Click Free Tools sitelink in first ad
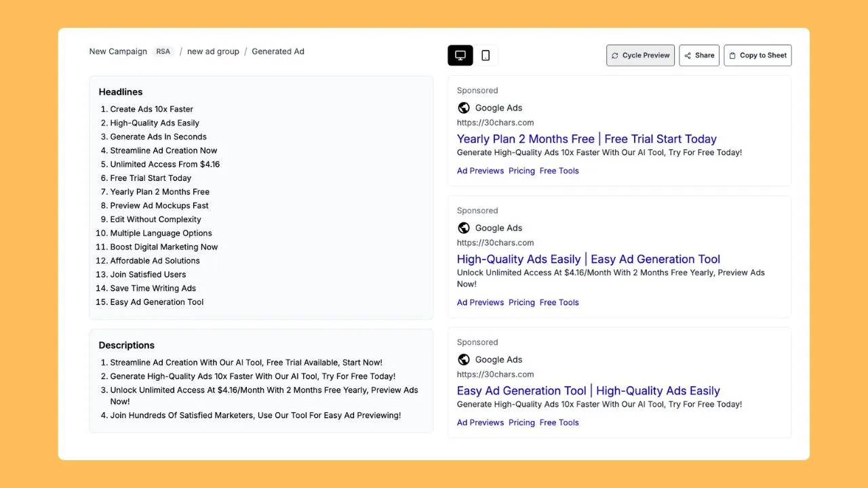The height and width of the screenshot is (488, 868). (x=559, y=171)
